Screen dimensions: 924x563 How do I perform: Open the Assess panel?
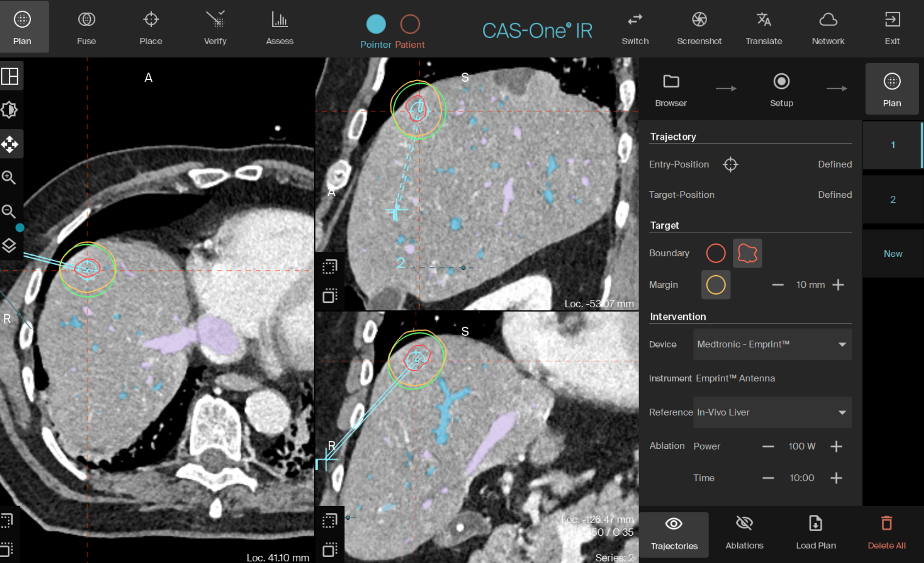[x=279, y=27]
